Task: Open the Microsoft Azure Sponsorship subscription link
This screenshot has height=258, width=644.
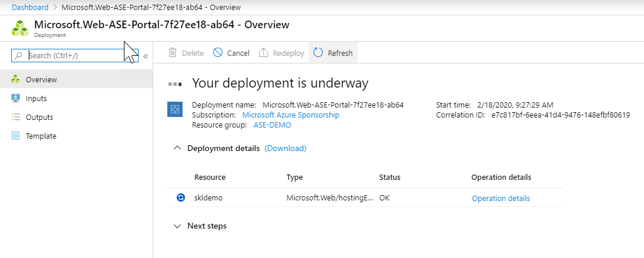Action: coord(291,115)
